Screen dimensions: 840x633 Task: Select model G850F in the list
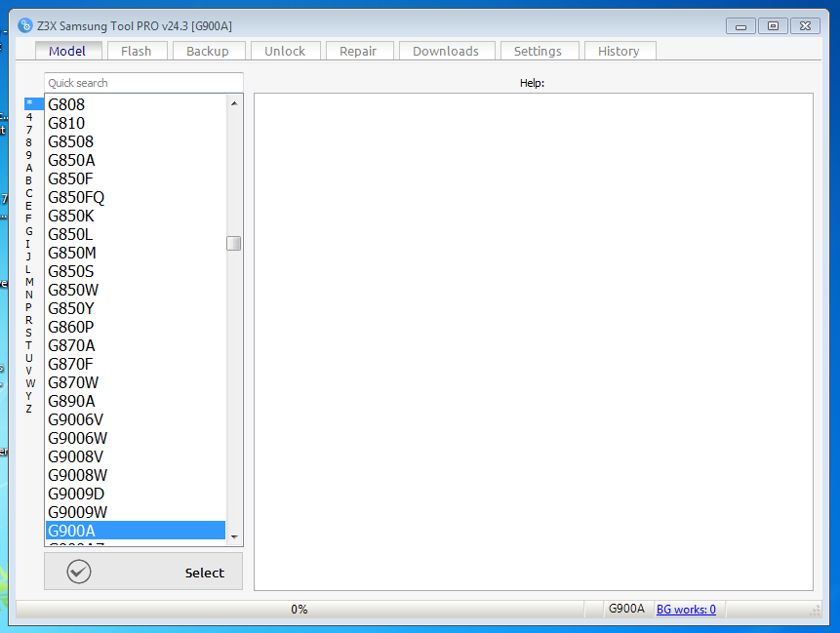135,178
